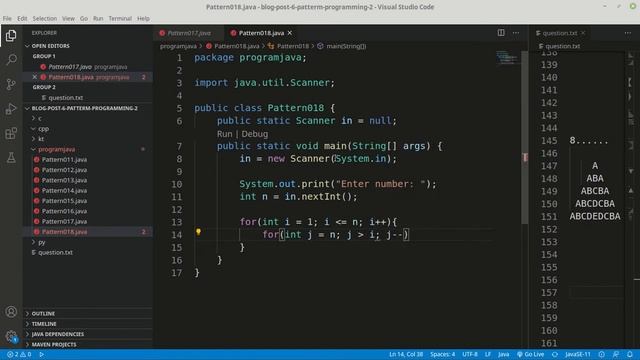Click the notifications bell in status bar
Image resolution: width=640 pixels, height=360 pixels.
coord(630,354)
